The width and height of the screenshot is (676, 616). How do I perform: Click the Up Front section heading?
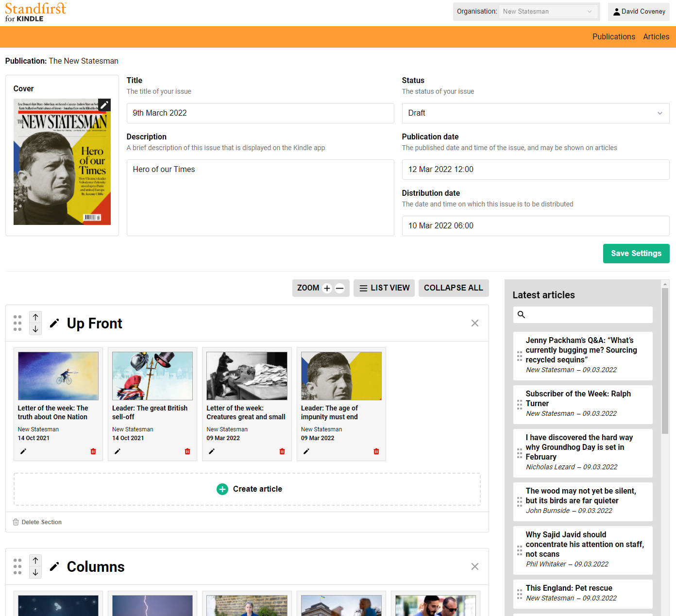click(x=95, y=324)
